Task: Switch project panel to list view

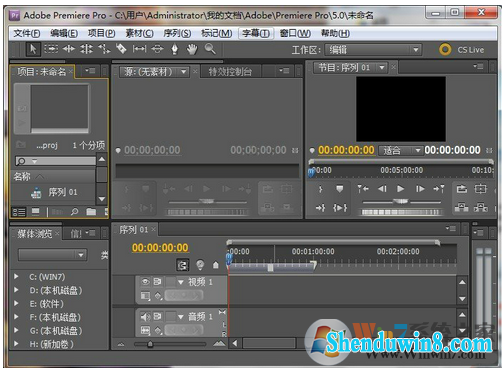Action: tap(19, 212)
